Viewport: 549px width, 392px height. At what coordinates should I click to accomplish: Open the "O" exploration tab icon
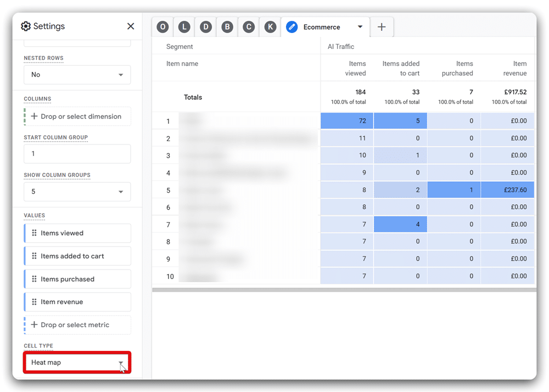tap(163, 26)
